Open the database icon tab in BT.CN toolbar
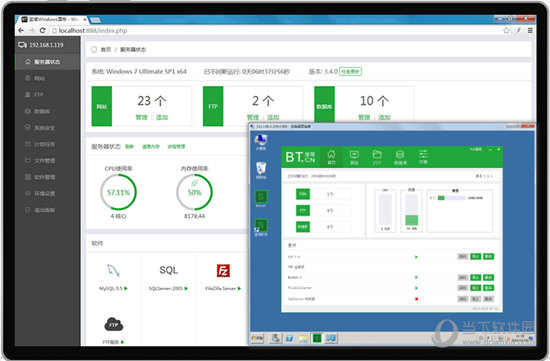Viewport: 550px width, 361px height. (400, 156)
